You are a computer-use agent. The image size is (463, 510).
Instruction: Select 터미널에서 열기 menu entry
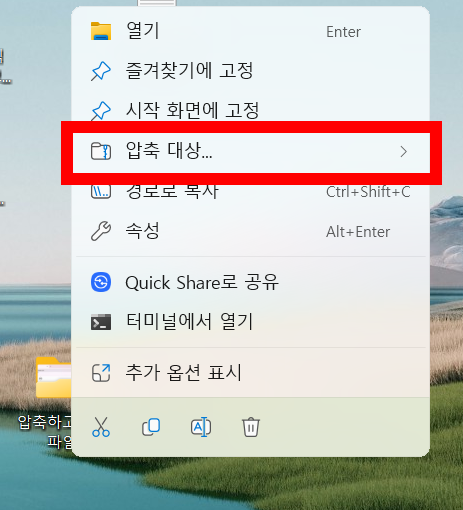pos(250,322)
